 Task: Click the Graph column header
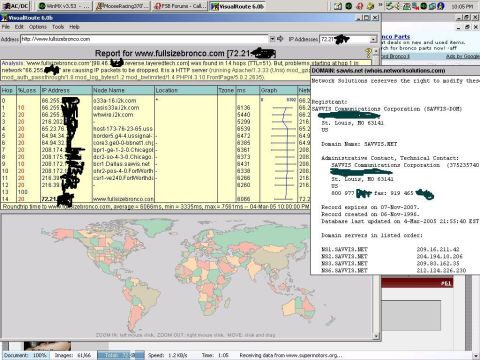[278, 90]
